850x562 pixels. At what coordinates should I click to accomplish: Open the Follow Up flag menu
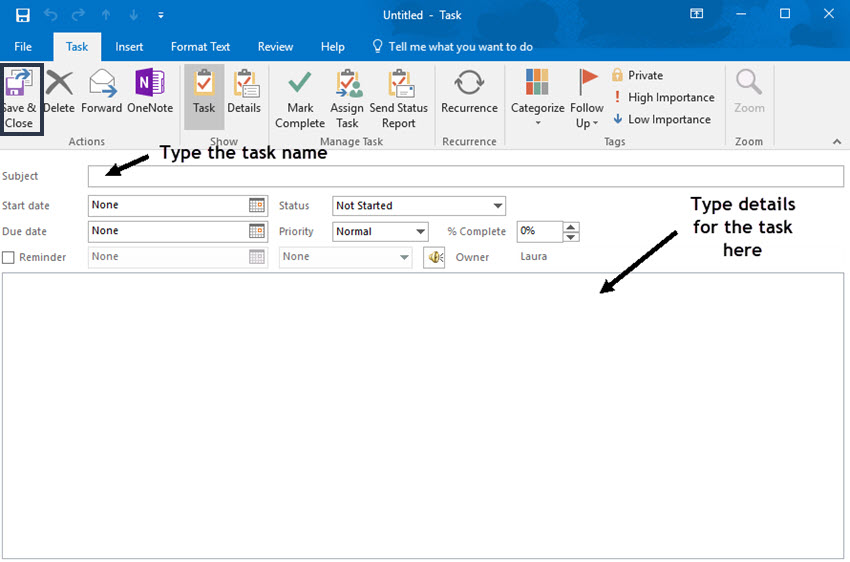tap(587, 99)
